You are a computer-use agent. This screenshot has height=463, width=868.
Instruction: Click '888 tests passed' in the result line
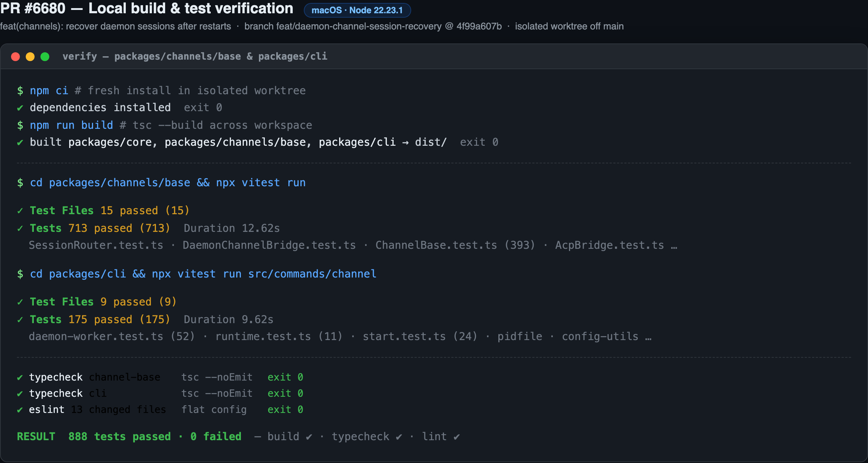coord(120,437)
